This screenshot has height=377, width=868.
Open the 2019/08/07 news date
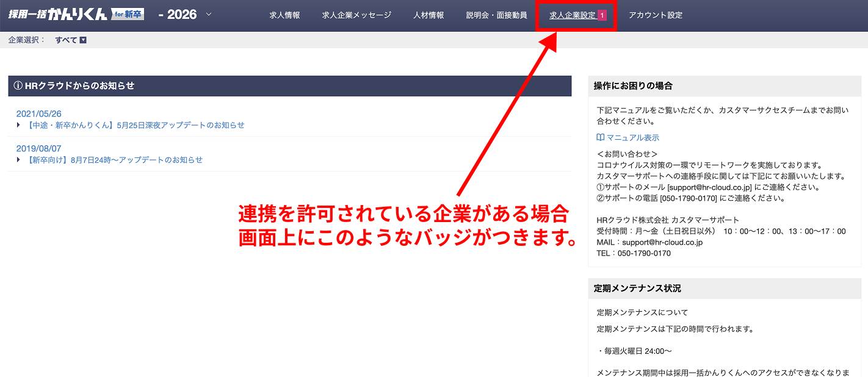[x=39, y=149]
